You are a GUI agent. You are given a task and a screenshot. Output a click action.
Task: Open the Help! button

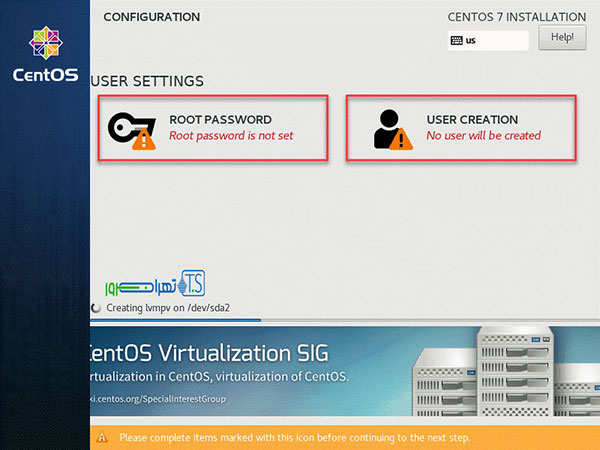tap(561, 38)
